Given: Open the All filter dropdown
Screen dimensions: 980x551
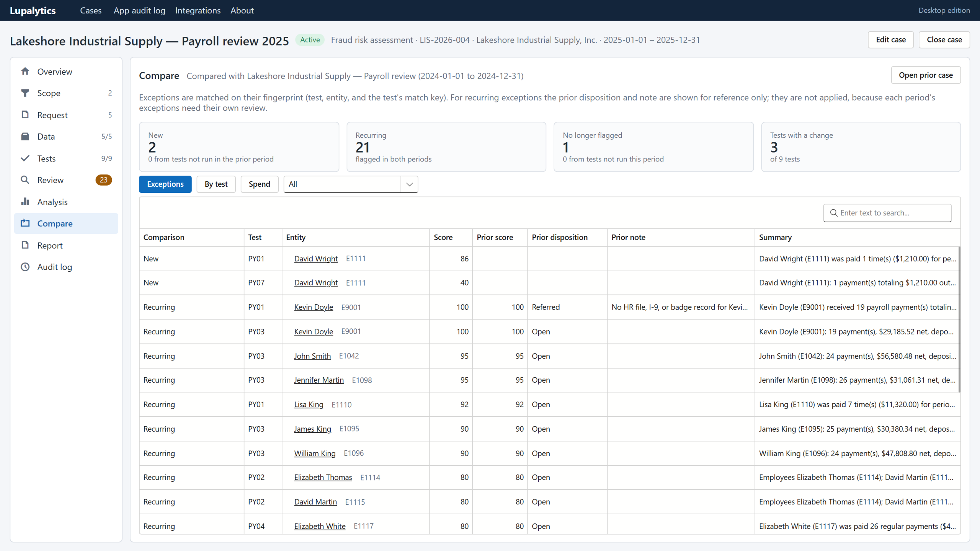Looking at the screenshot, I should click(x=351, y=184).
